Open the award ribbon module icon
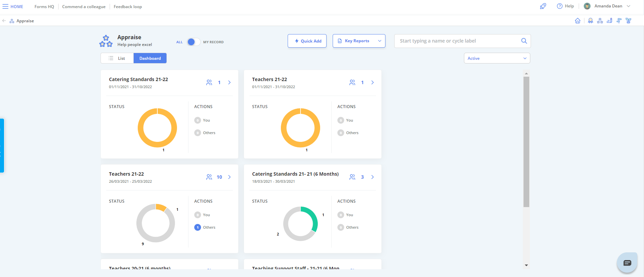 point(591,21)
